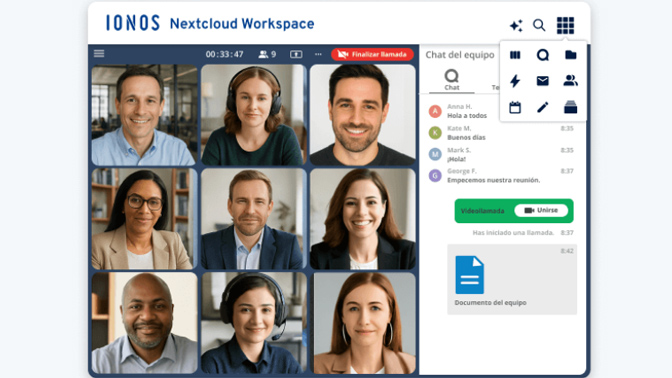Open search with magnifier icon
Image resolution: width=672 pixels, height=378 pixels.
point(539,25)
